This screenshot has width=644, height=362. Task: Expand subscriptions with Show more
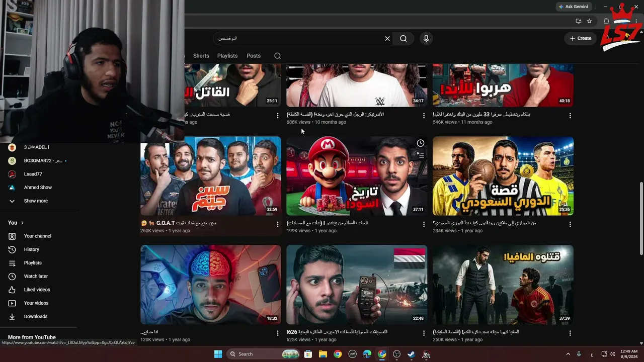(x=36, y=201)
